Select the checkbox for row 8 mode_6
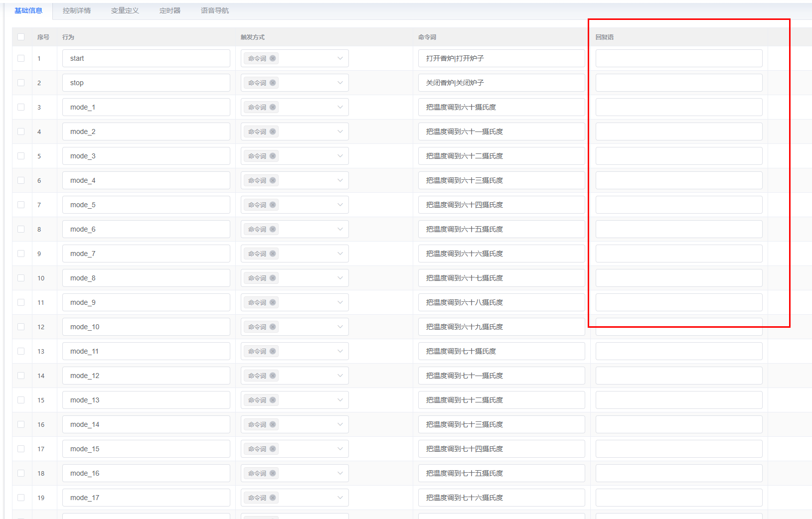The height and width of the screenshot is (519, 812). click(21, 229)
